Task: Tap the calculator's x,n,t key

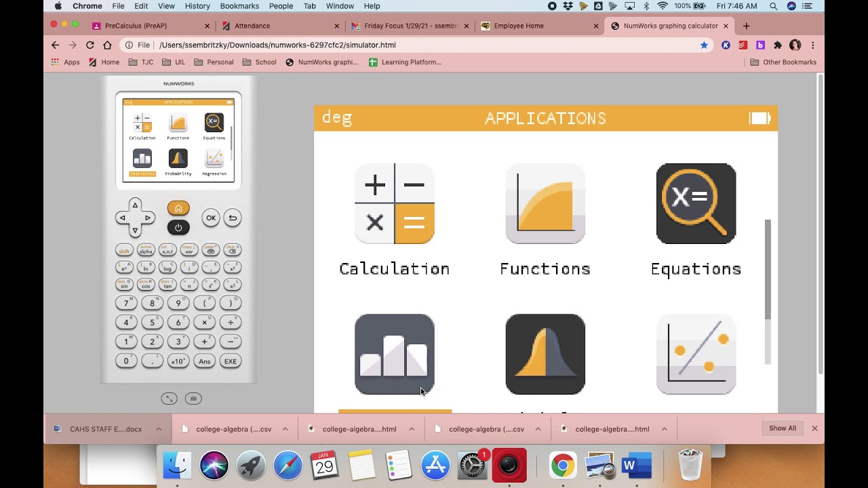Action: (x=167, y=251)
